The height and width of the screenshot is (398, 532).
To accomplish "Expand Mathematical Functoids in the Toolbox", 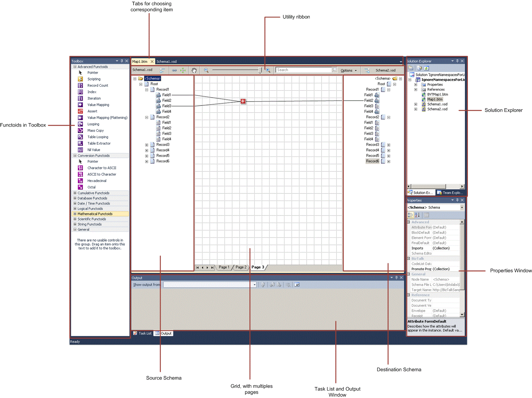I will [x=75, y=214].
